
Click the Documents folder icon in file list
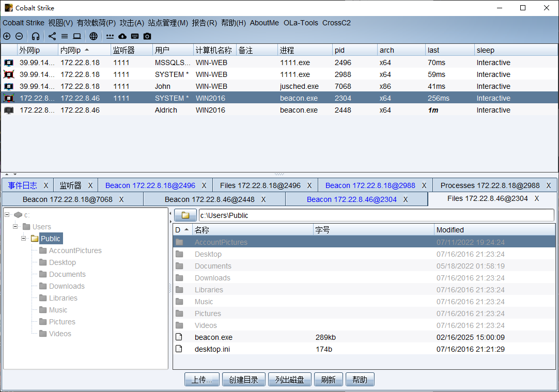coord(179,266)
